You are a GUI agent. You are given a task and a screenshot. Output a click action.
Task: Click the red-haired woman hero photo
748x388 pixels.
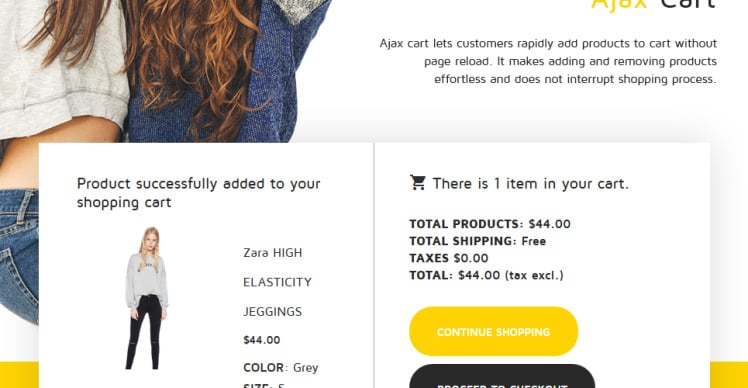tap(165, 71)
